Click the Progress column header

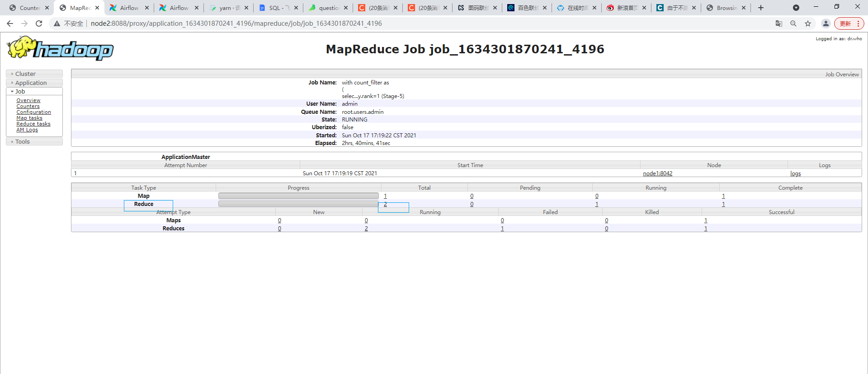pyautogui.click(x=298, y=188)
